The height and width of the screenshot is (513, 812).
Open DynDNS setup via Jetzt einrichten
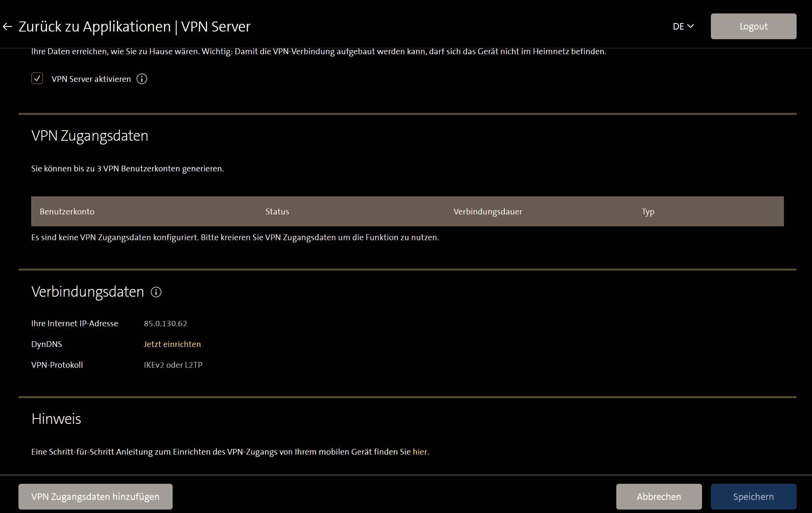[x=172, y=344]
